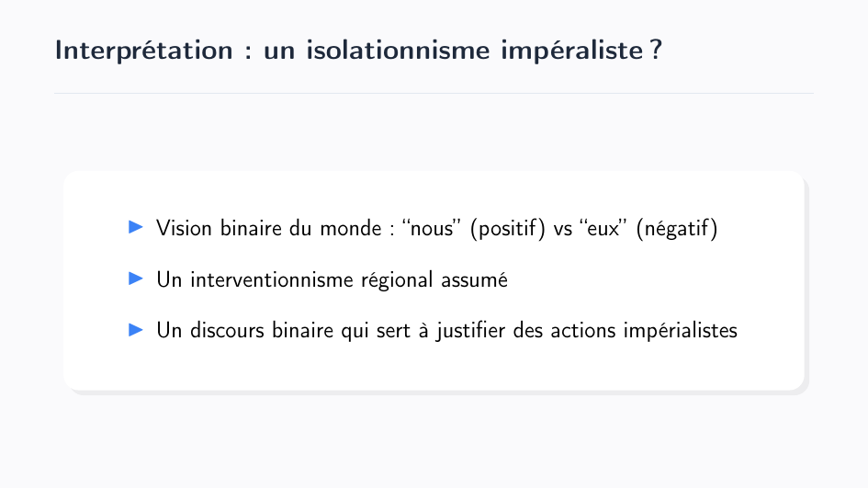This screenshot has width=868, height=489.
Task: Click the quoted word "nous"
Action: [433, 228]
